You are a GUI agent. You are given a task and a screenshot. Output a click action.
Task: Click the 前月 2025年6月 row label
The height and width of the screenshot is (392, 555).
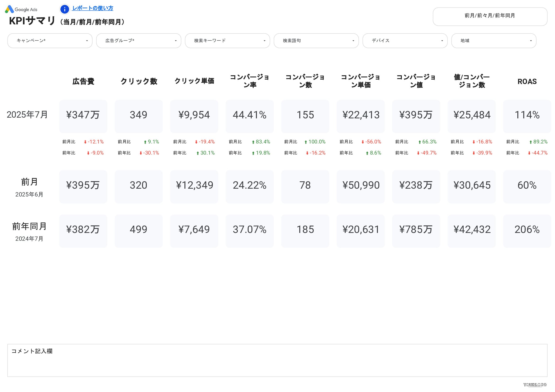(x=29, y=187)
